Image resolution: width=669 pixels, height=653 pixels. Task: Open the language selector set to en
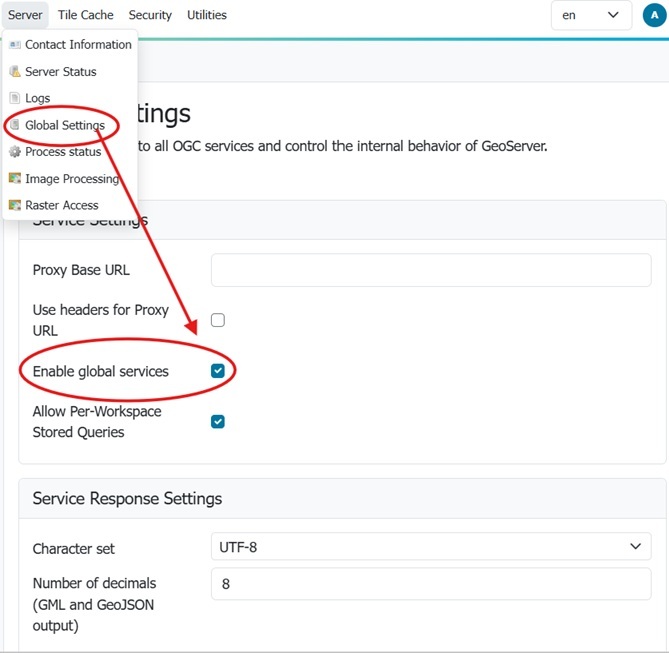pyautogui.click(x=591, y=15)
